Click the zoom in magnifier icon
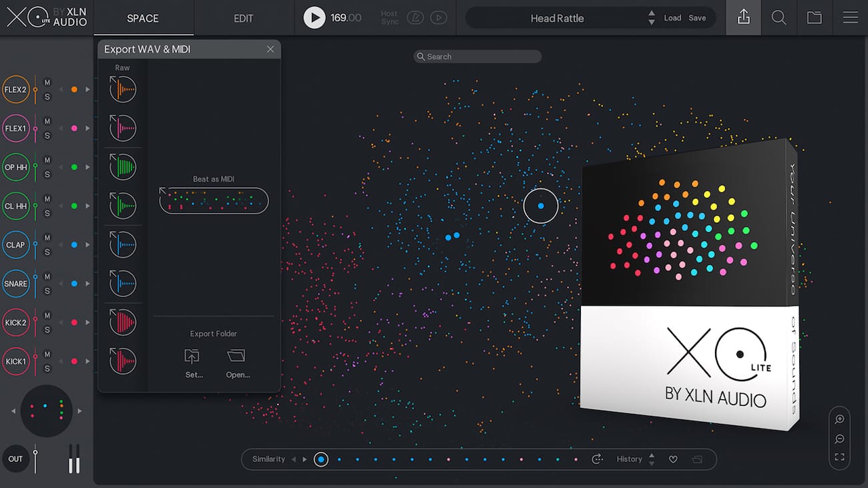Image resolution: width=868 pixels, height=488 pixels. (839, 419)
